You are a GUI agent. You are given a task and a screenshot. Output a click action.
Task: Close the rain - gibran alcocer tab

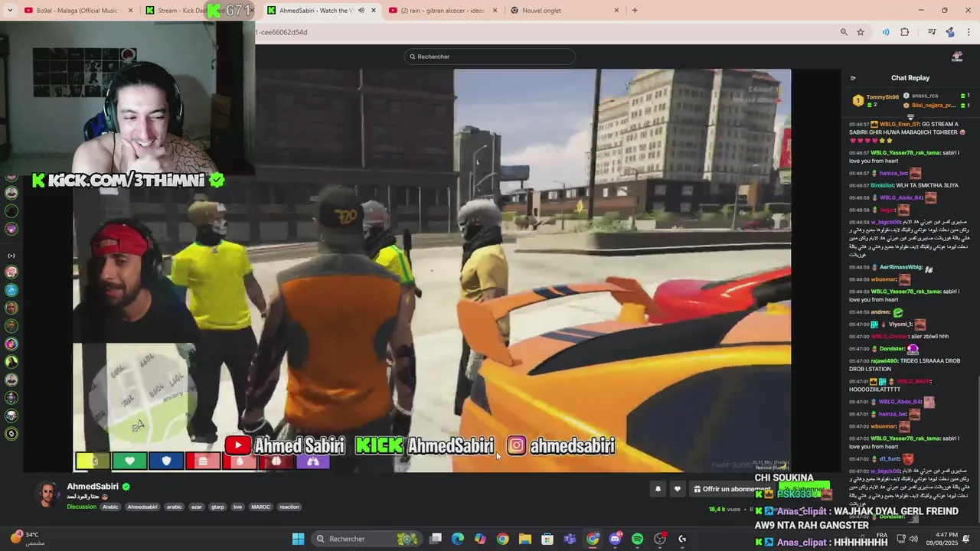(495, 10)
